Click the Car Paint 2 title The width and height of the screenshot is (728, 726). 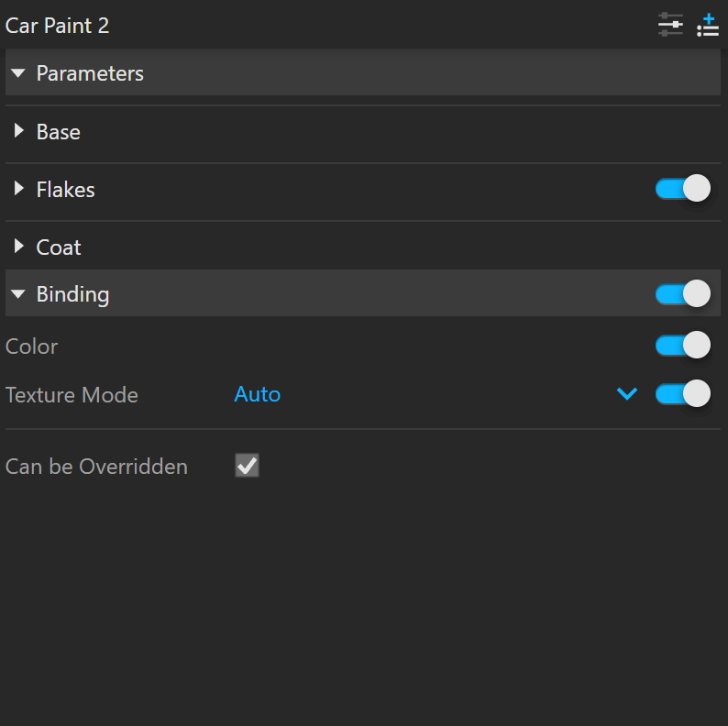coord(57,26)
